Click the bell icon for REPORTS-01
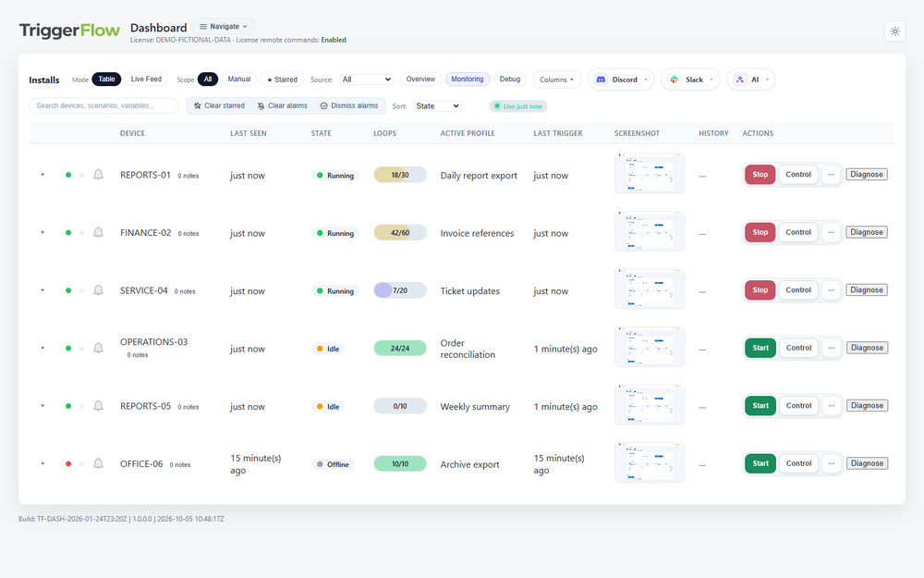 99,175
